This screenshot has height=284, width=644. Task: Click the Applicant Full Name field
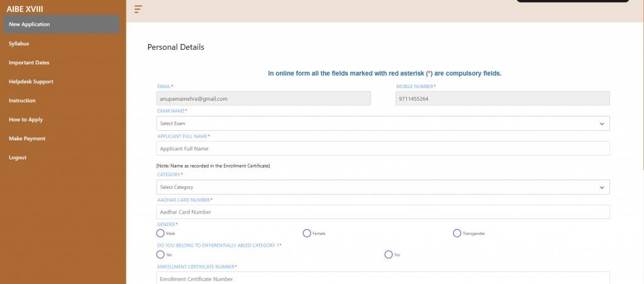pos(382,149)
